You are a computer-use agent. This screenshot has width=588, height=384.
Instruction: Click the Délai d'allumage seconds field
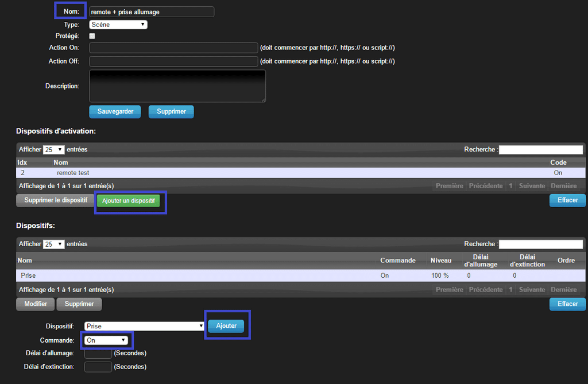coord(98,353)
